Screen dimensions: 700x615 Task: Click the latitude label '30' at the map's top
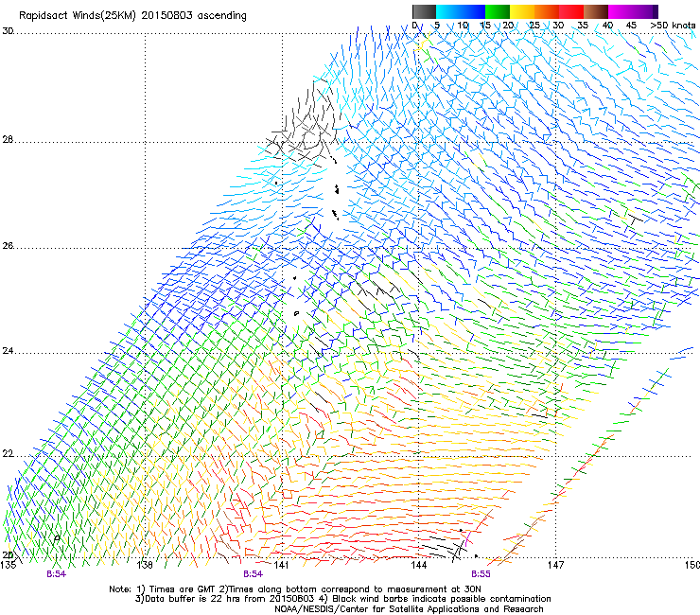click(8, 31)
